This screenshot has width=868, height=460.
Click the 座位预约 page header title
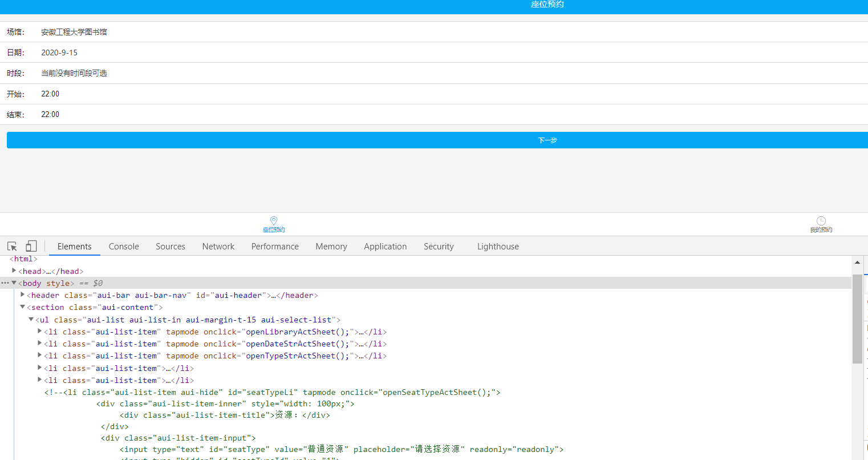click(547, 5)
